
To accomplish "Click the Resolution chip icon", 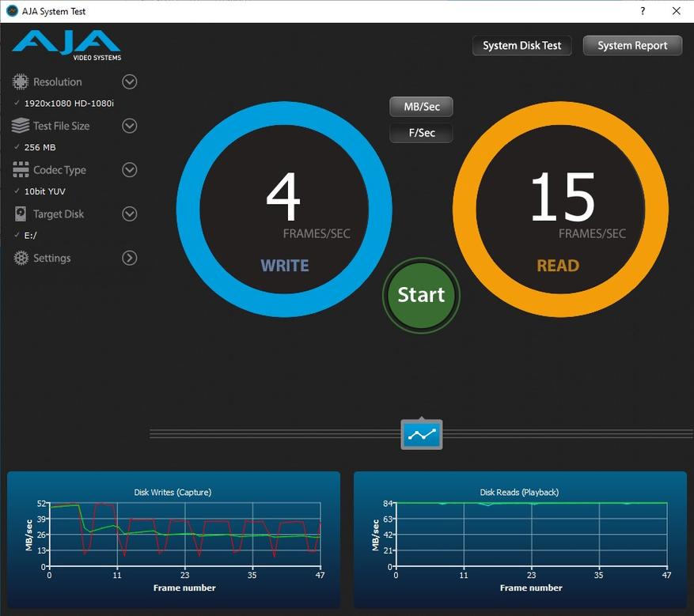I will [20, 81].
